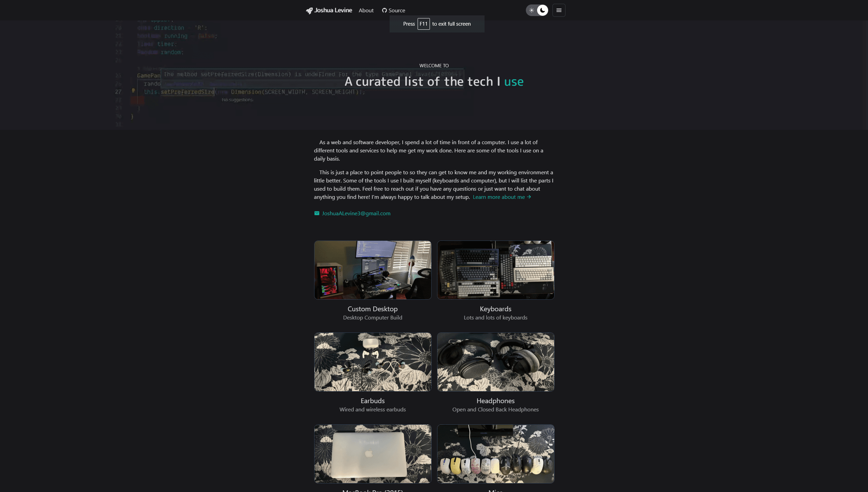Click 'Desktop Computer Build' subtitle text
868x492 pixels.
pos(373,318)
